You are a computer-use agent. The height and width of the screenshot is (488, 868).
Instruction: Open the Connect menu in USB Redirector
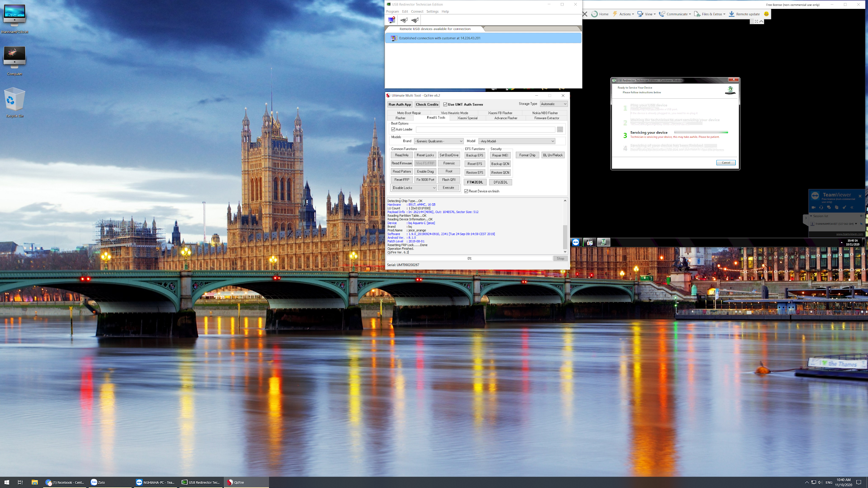point(417,11)
